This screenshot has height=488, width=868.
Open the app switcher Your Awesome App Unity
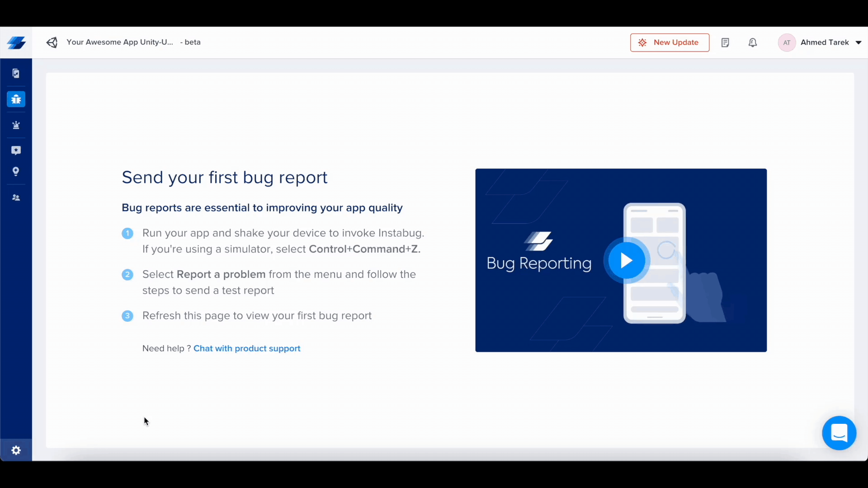coord(120,42)
